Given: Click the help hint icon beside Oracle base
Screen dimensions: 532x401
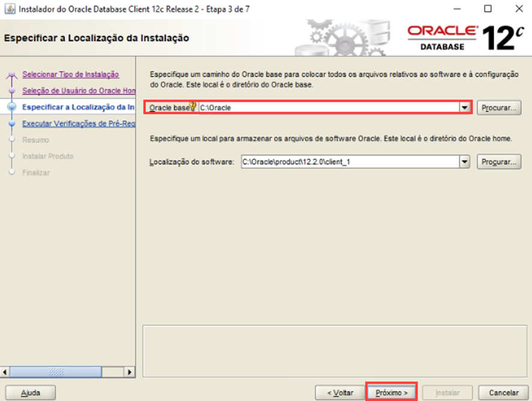Looking at the screenshot, I should point(193,106).
